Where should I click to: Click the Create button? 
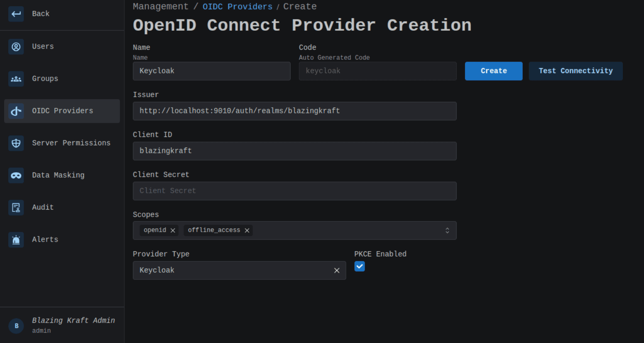494,71
